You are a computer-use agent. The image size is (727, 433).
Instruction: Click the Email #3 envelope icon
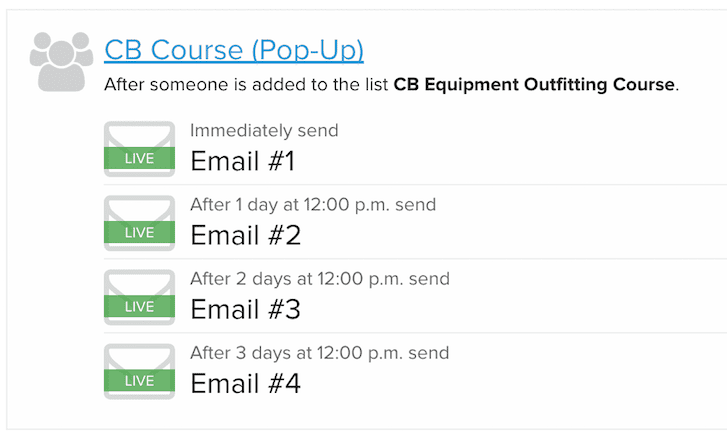140,297
